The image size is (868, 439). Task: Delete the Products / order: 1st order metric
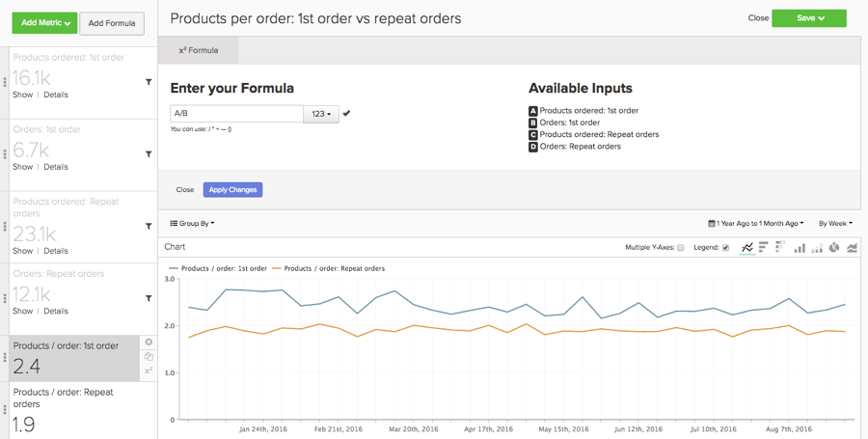[x=149, y=343]
